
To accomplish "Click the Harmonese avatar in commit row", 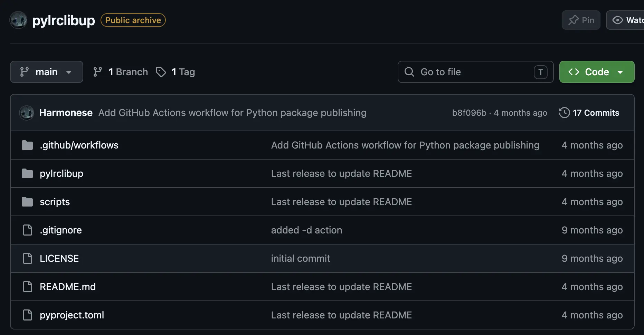I will coord(27,113).
